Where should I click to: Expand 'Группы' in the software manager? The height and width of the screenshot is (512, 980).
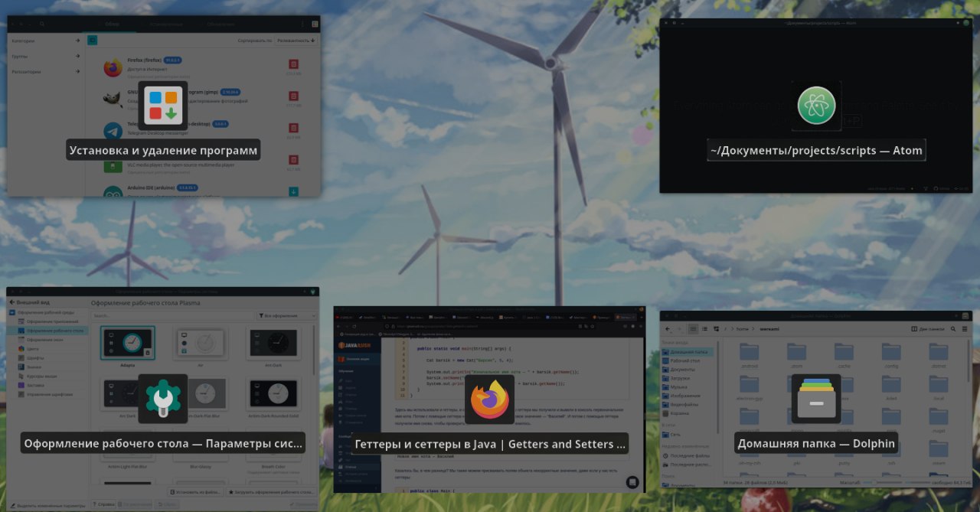coord(45,56)
